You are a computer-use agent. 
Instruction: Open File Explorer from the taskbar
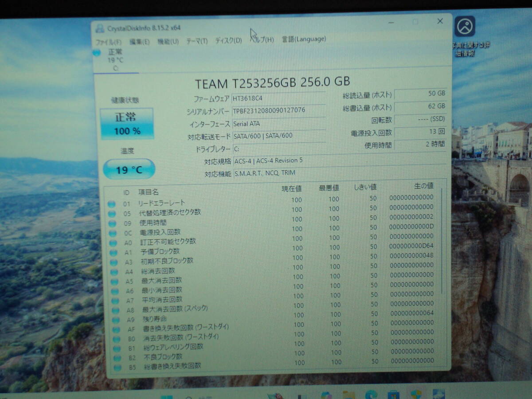point(348,395)
